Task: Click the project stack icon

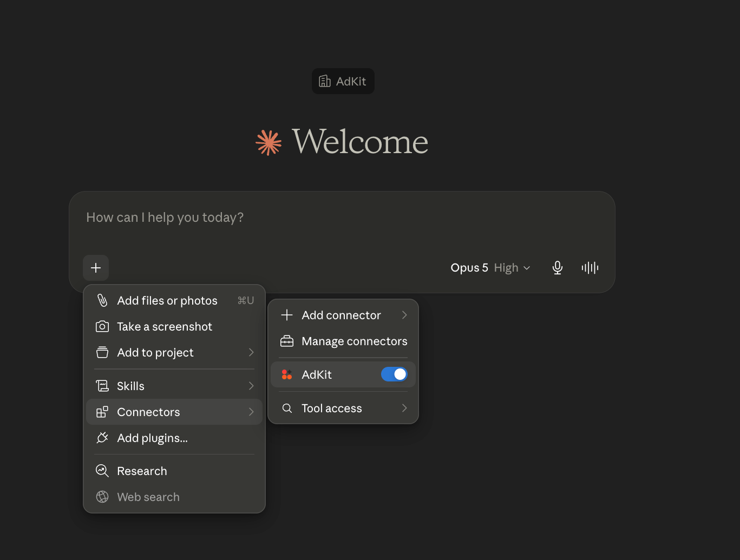Action: pyautogui.click(x=102, y=353)
